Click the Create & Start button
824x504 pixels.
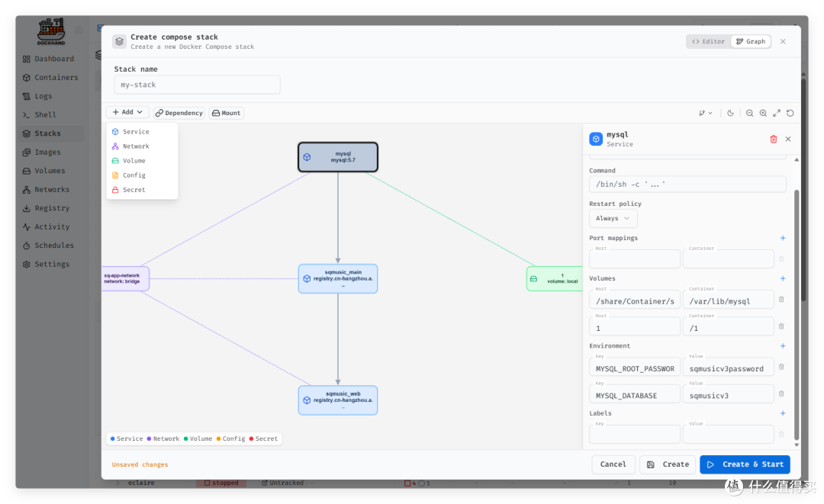pyautogui.click(x=745, y=464)
